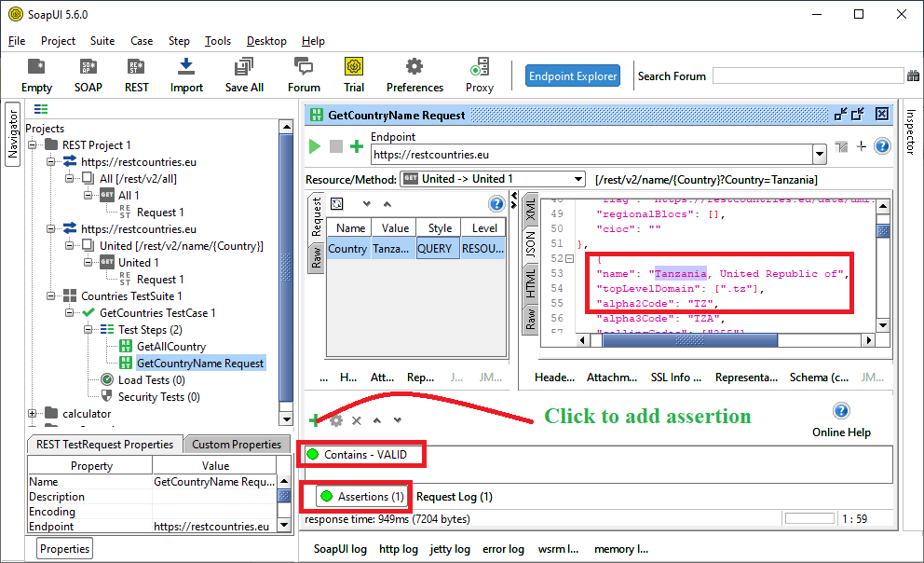Viewport: 924px width, 563px height.
Task: Click the Search Forum binoculars icon
Action: coord(914,76)
